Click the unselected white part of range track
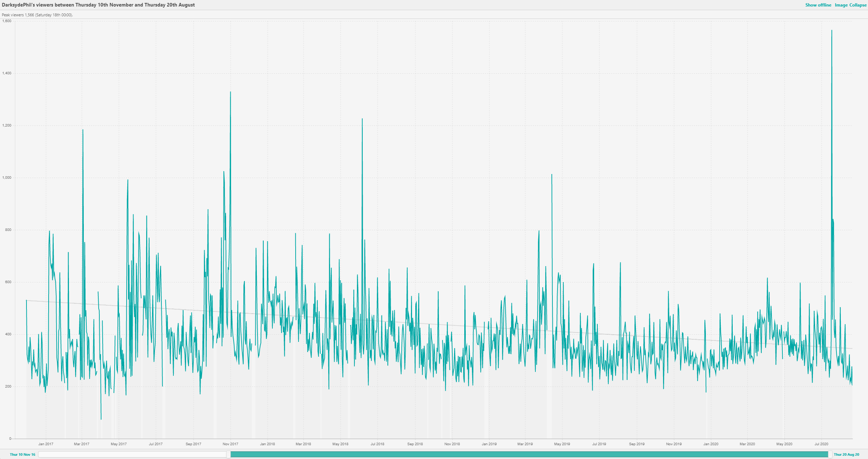The image size is (868, 459). (x=132, y=454)
